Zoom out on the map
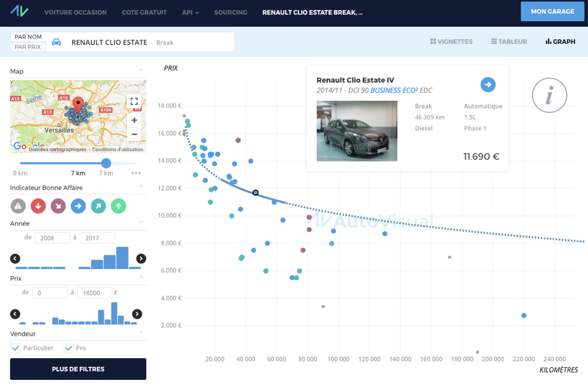The height and width of the screenshot is (389, 588). tap(134, 134)
